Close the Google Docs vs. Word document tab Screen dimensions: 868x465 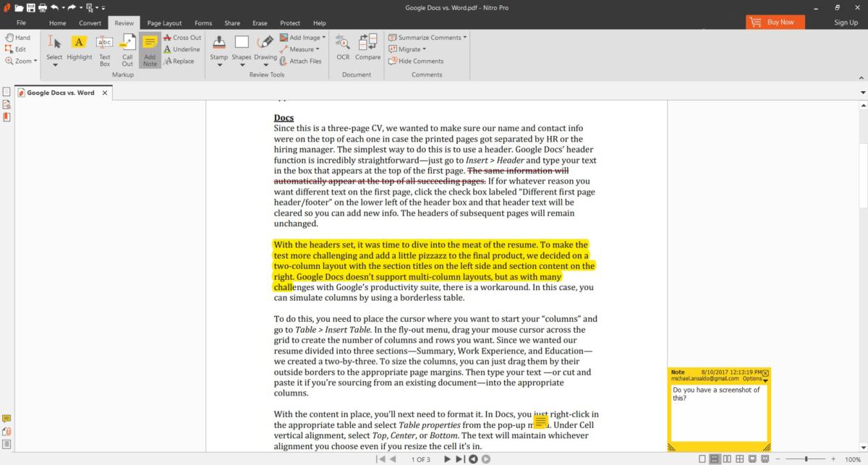pos(104,93)
